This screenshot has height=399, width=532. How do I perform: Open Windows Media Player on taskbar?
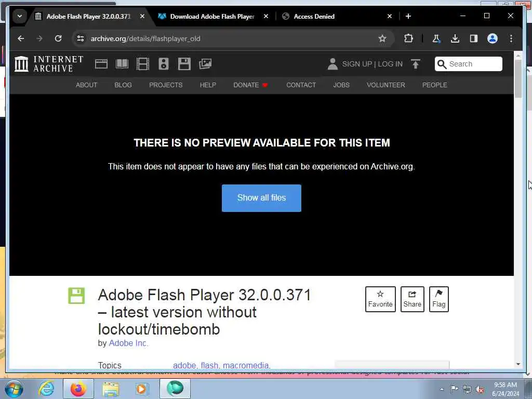(x=141, y=389)
